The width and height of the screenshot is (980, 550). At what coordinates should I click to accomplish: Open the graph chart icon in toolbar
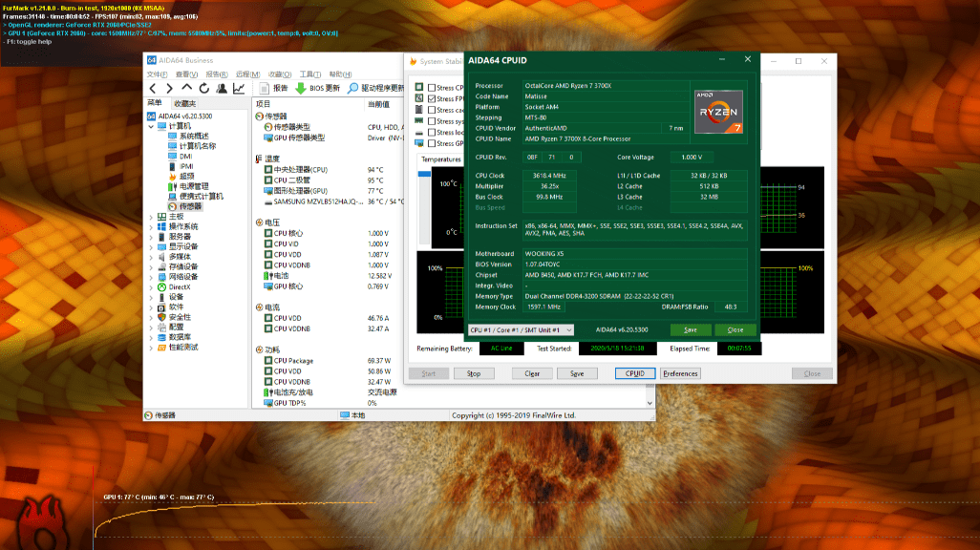[x=239, y=88]
